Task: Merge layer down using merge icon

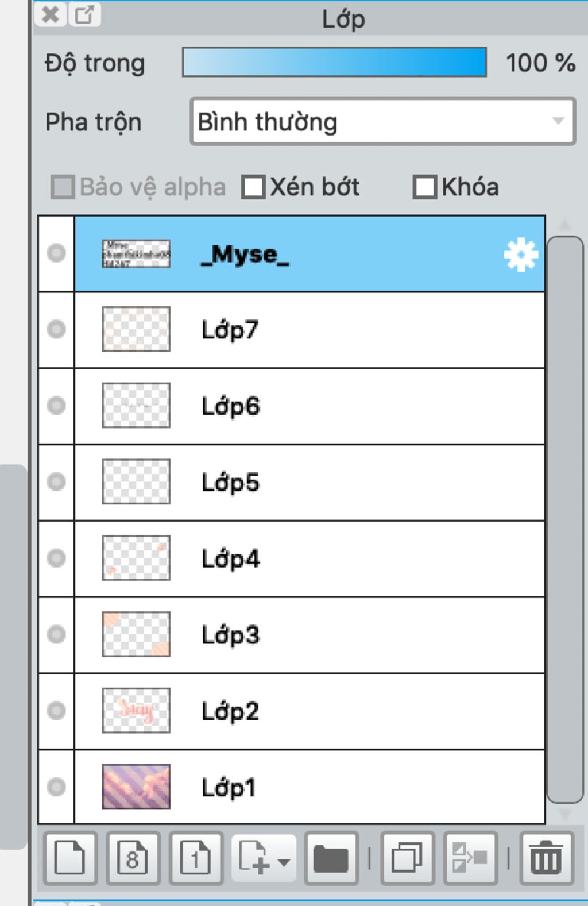Action: (470, 858)
